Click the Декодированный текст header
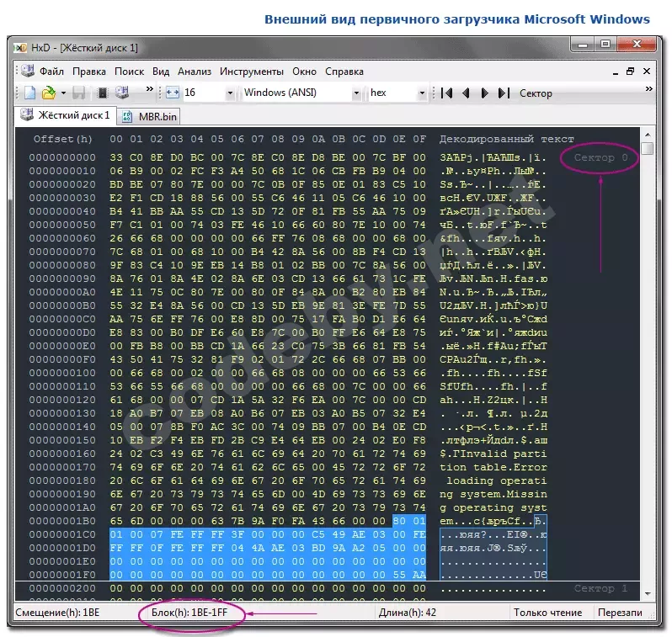 coord(506,139)
